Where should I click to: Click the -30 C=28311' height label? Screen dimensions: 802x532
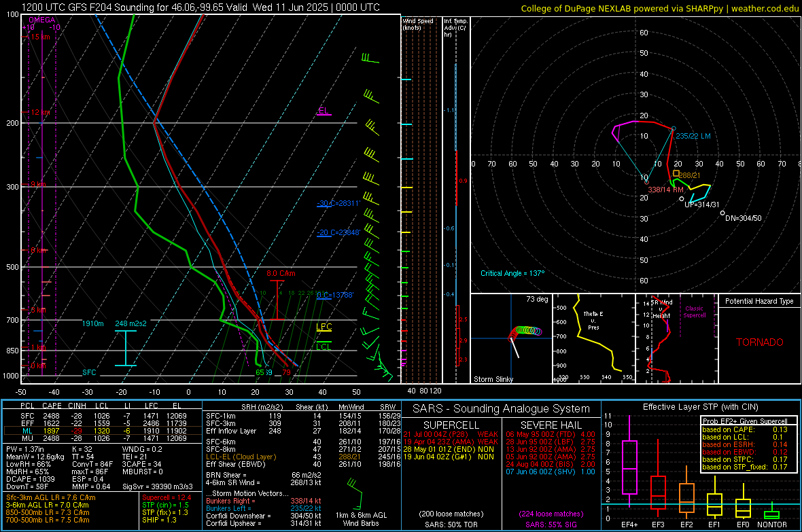338,203
